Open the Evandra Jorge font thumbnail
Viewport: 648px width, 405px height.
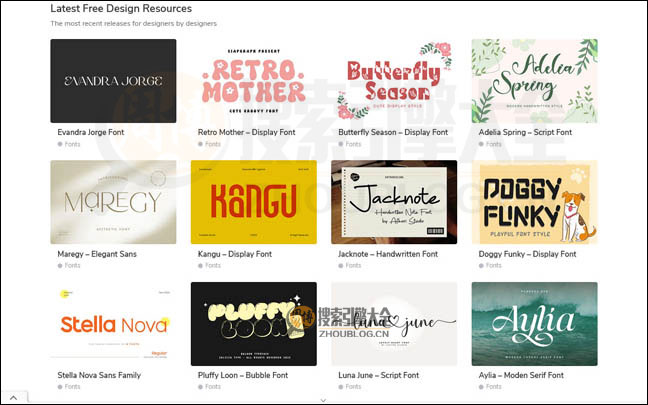coord(113,81)
